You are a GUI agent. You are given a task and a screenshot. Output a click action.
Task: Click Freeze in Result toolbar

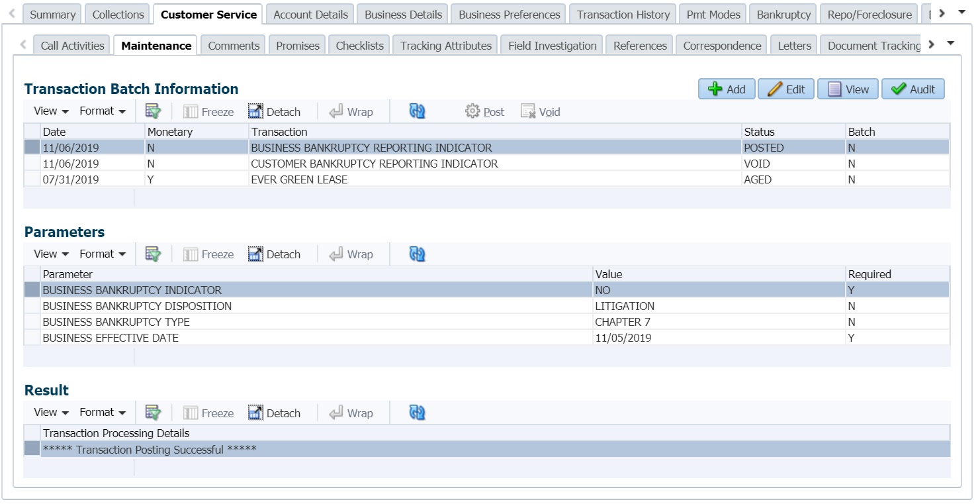[208, 413]
